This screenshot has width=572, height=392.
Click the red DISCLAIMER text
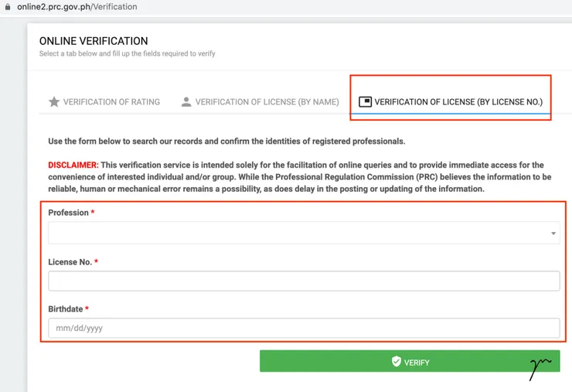click(x=73, y=165)
